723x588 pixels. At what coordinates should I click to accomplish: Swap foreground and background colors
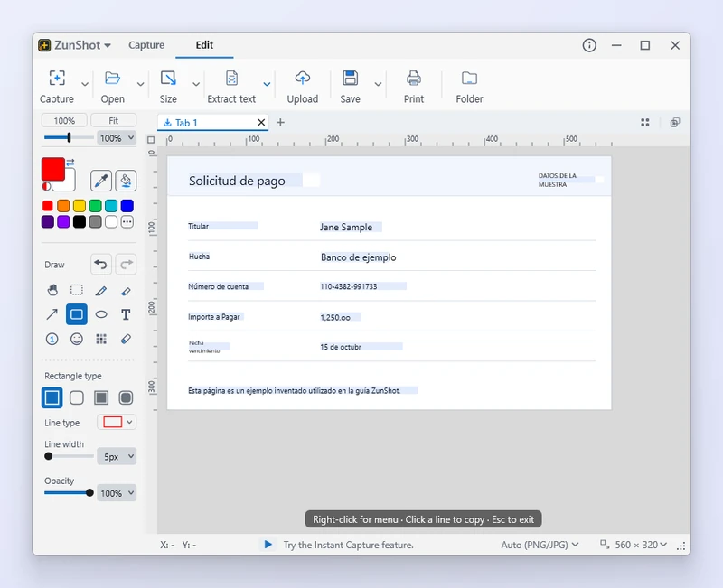click(70, 163)
